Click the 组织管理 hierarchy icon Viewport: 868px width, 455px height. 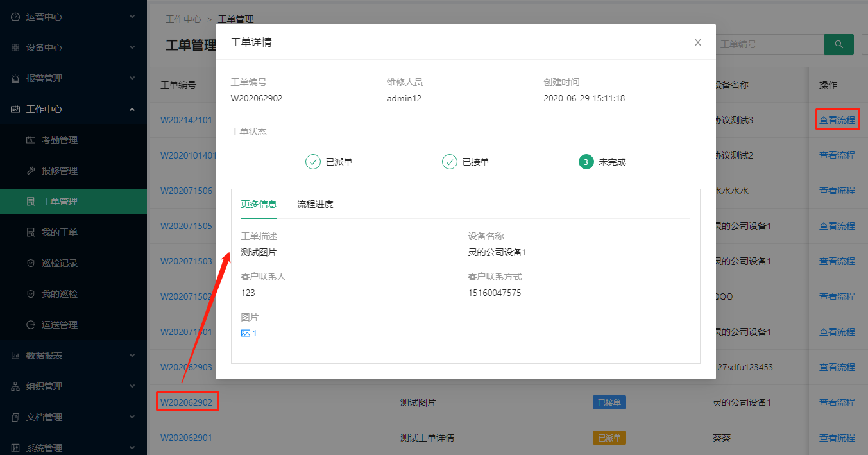(15, 386)
